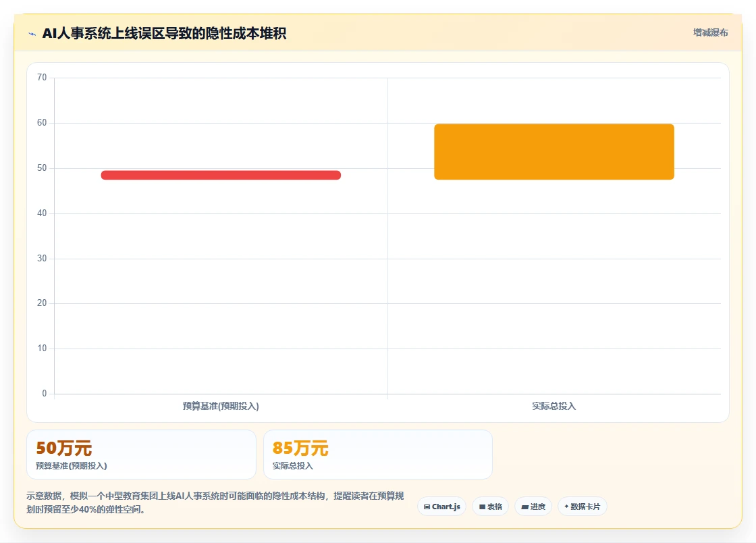Select the 进度 tag chip
The image size is (756, 543).
click(533, 507)
